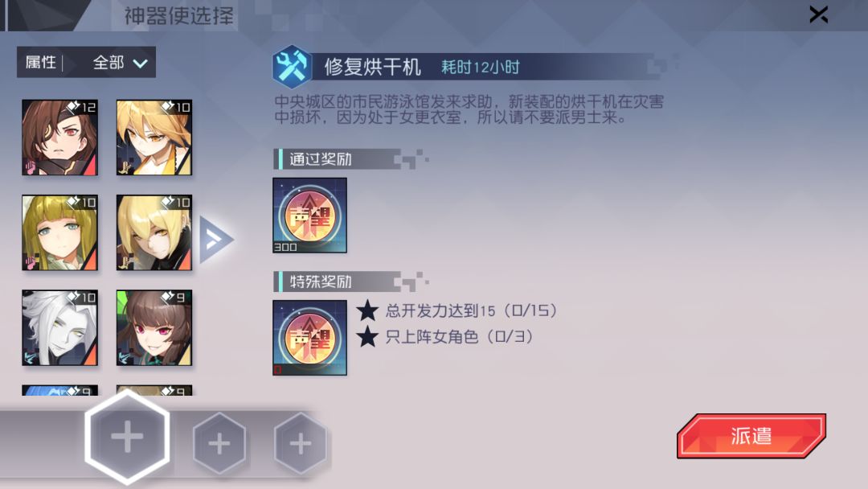This screenshot has width=868, height=489.
Task: Select green-blonde girl with bangs portrait
Action: coord(59,232)
